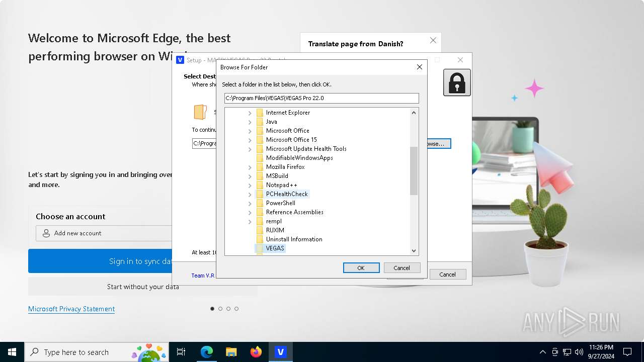
Task: Select the Notepad++ folder icon
Action: tap(260, 185)
